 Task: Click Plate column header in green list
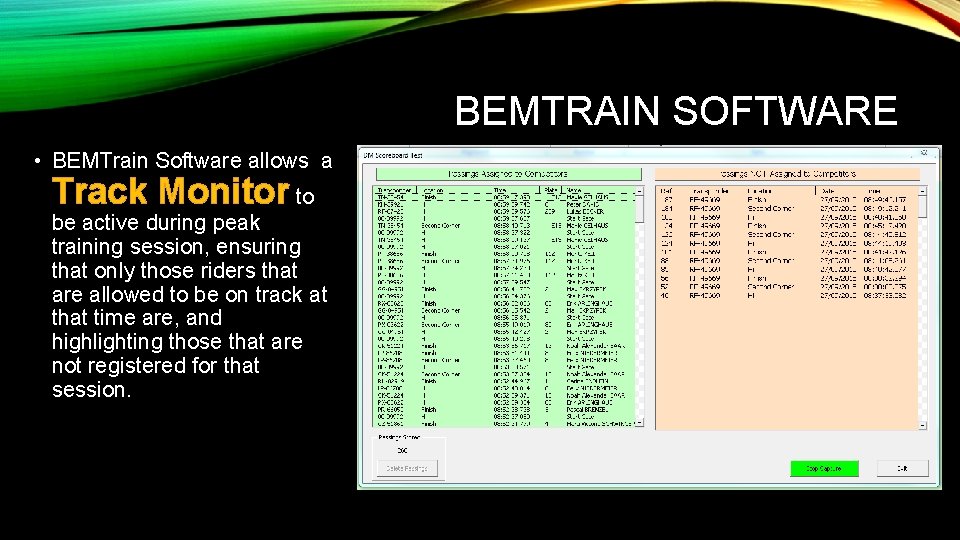pos(552,190)
